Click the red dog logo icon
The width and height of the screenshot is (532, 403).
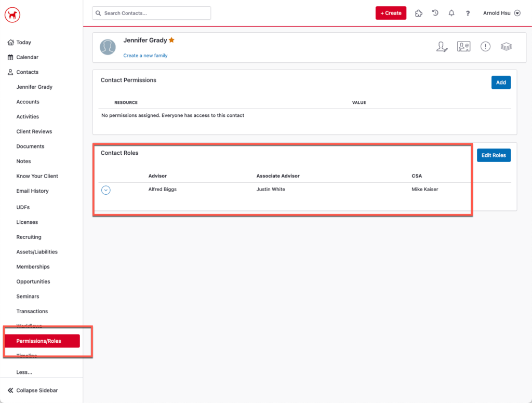pyautogui.click(x=12, y=15)
